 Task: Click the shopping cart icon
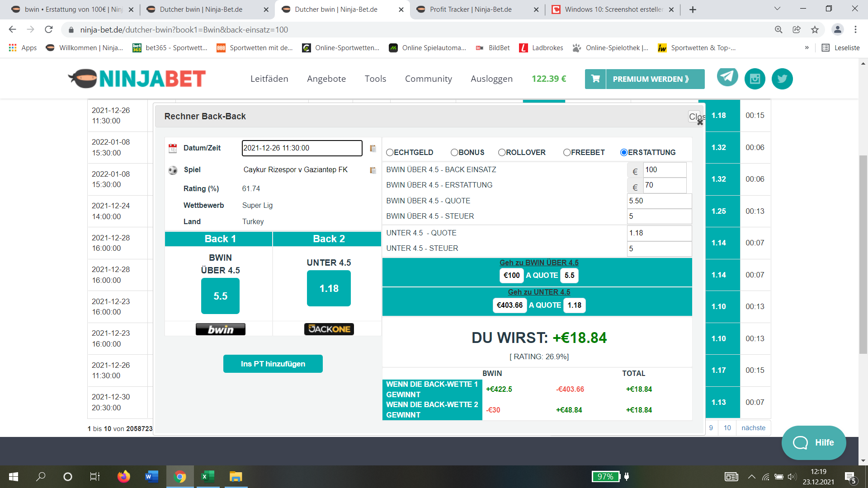pos(595,79)
